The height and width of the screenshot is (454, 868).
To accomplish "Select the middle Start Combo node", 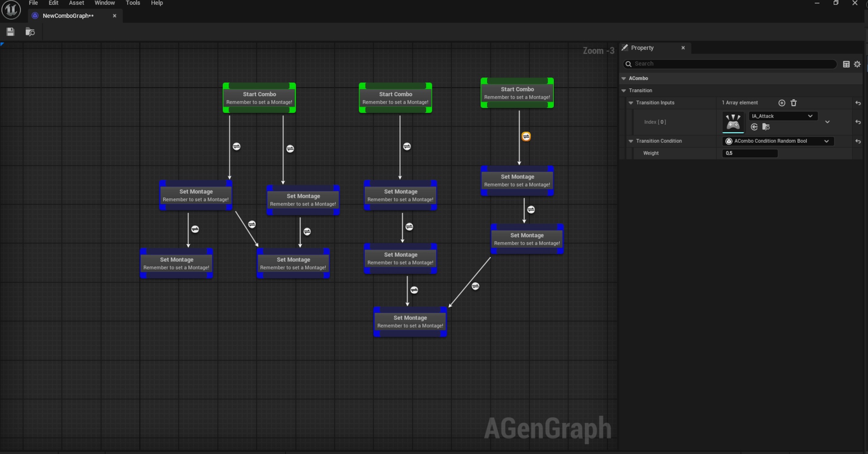I will [396, 98].
